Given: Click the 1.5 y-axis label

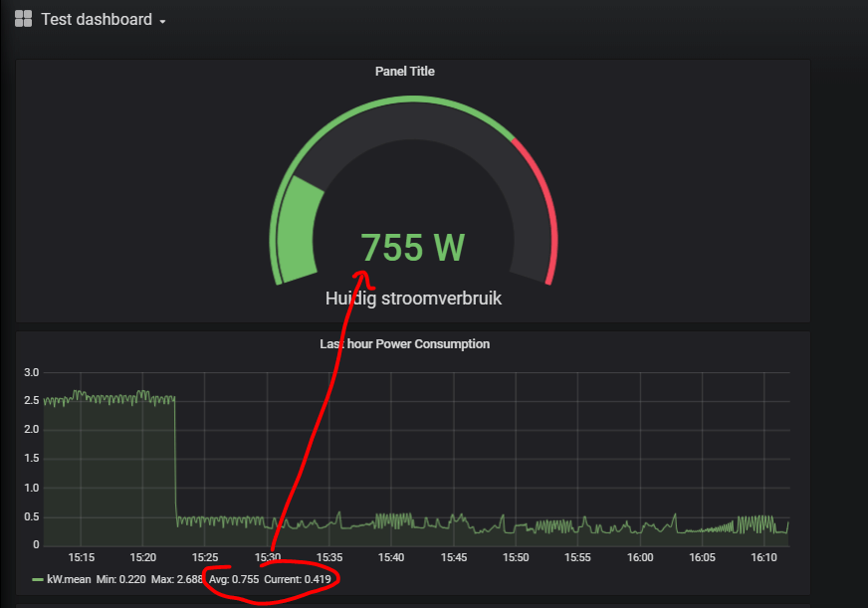Looking at the screenshot, I should tap(32, 458).
